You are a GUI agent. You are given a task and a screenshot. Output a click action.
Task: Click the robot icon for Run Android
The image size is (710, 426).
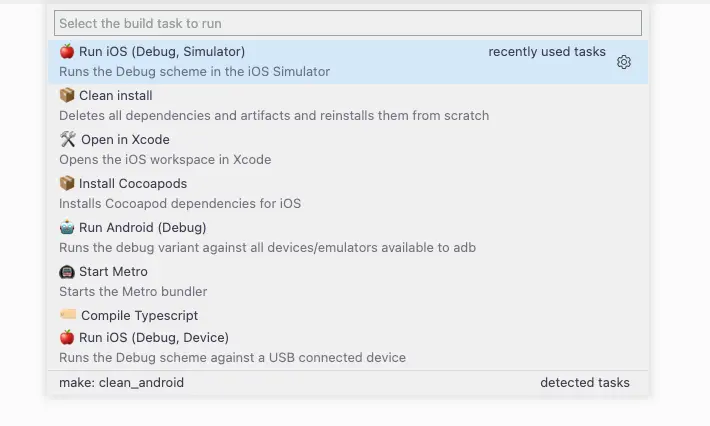[x=67, y=227]
